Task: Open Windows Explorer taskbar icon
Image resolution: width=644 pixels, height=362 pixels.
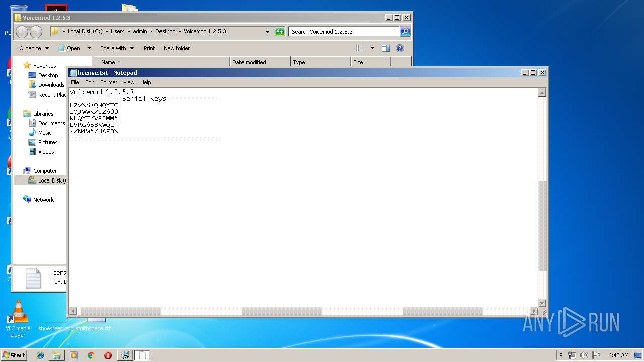Action: pyautogui.click(x=57, y=355)
